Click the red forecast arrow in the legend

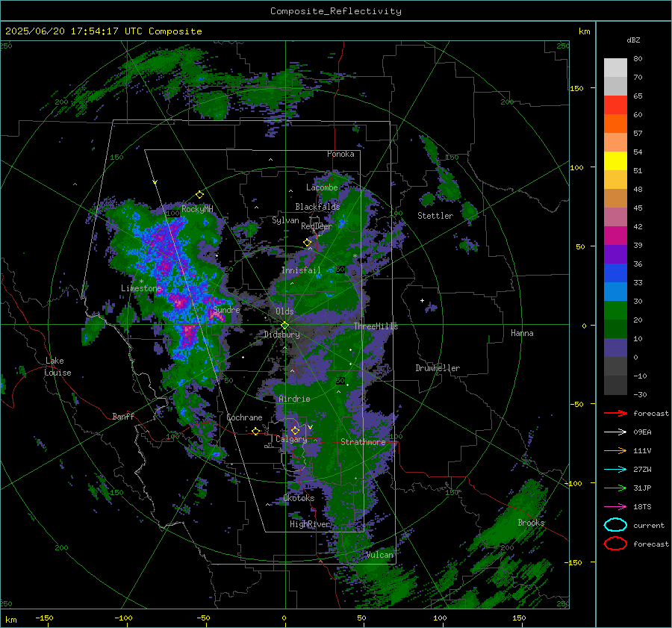(x=615, y=413)
